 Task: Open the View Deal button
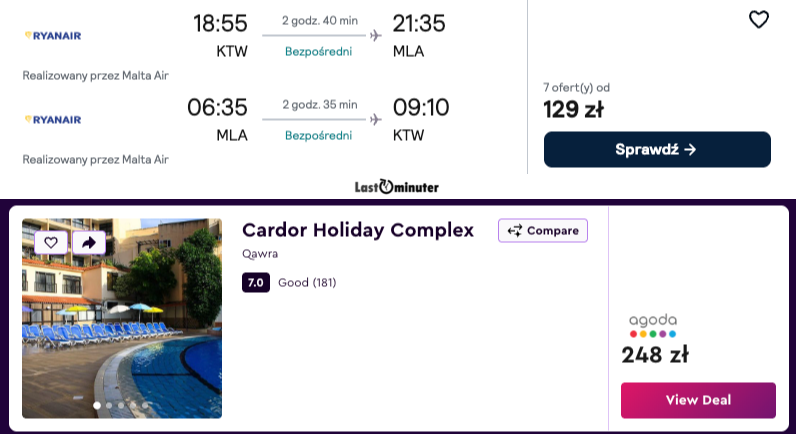coord(698,400)
